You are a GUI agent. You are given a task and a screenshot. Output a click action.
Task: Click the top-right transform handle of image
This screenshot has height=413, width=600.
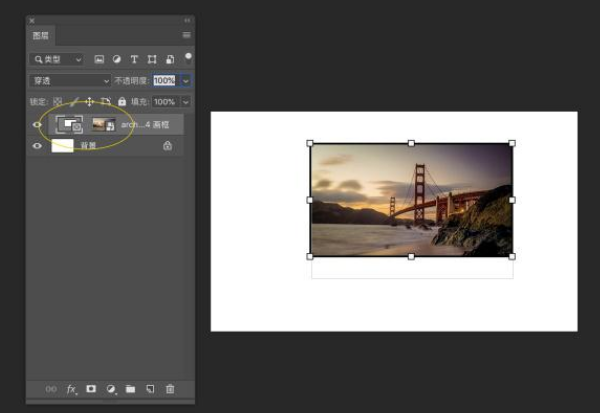pos(512,144)
